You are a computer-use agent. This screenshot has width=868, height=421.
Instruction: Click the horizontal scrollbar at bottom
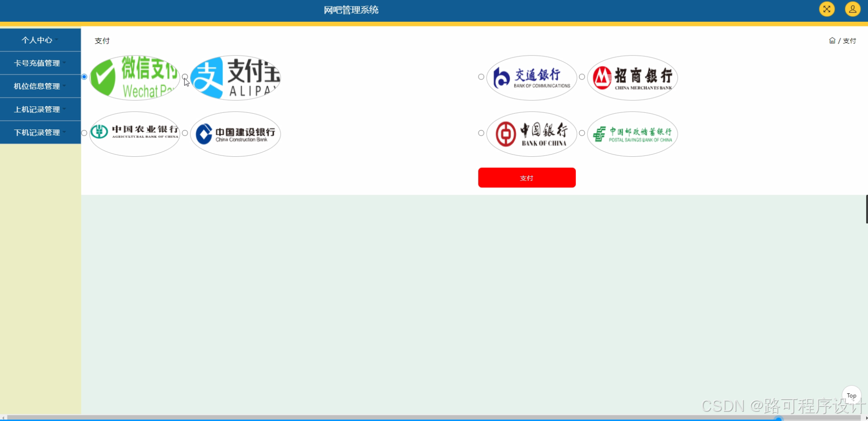[x=434, y=418]
